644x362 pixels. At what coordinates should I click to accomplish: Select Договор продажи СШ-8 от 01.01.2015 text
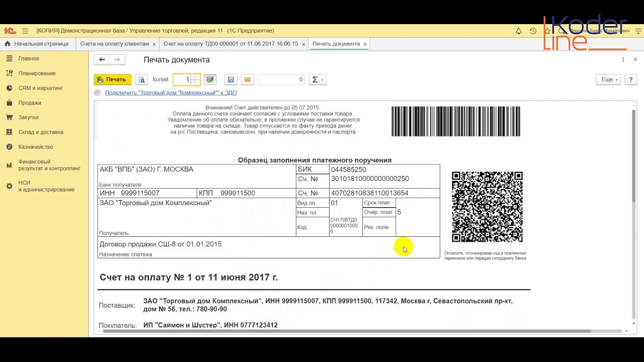pos(160,244)
